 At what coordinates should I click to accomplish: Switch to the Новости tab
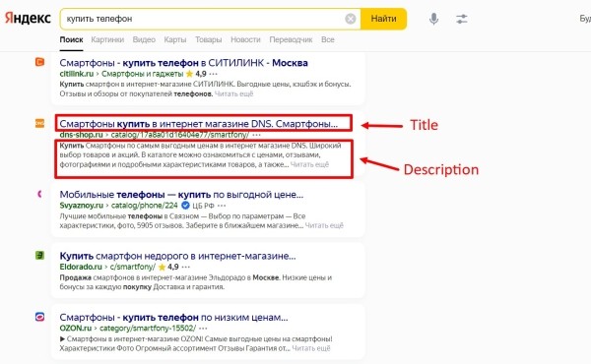pos(245,40)
